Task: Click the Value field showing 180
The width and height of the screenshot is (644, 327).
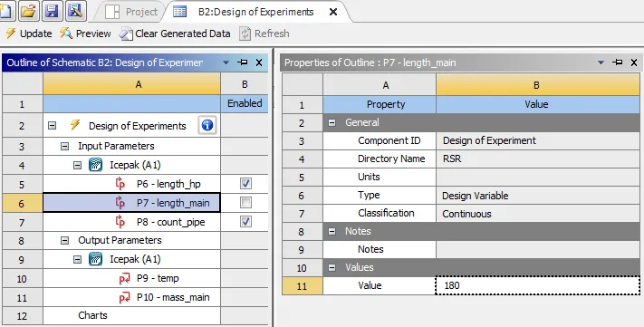Action: [x=538, y=285]
